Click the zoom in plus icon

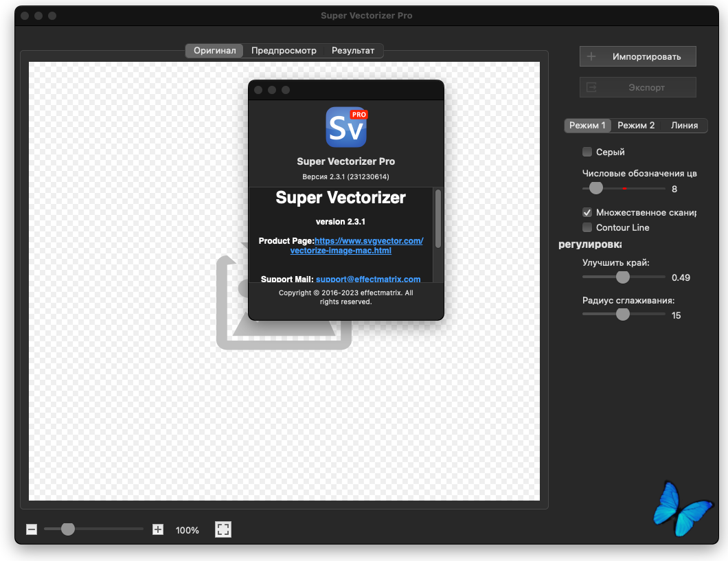[x=158, y=529]
